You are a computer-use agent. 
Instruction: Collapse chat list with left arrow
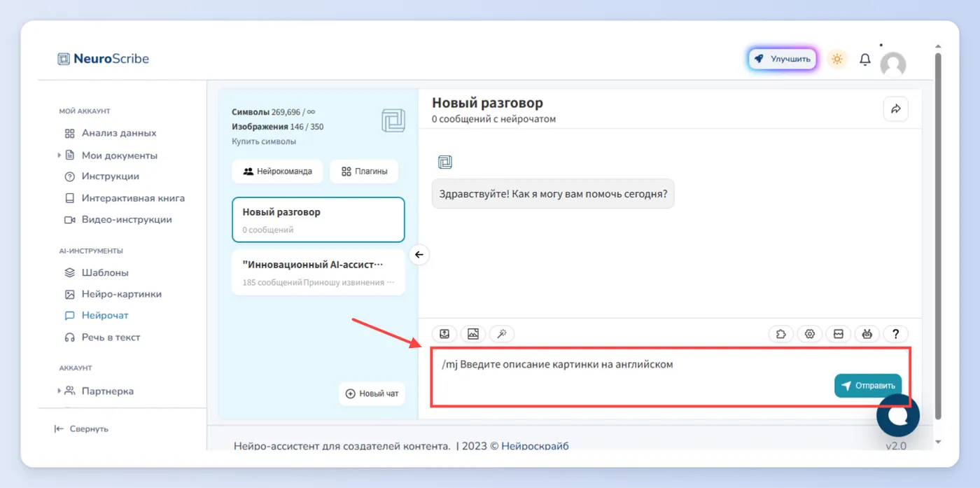(419, 254)
